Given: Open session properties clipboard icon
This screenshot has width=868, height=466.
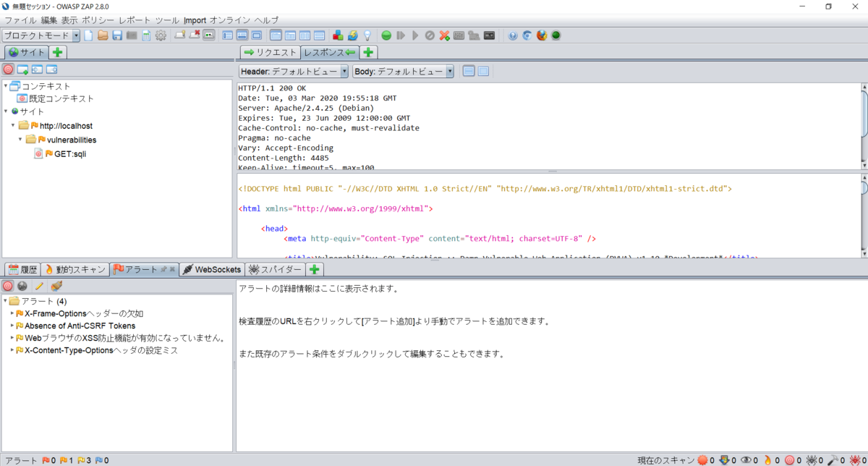Looking at the screenshot, I should point(146,35).
